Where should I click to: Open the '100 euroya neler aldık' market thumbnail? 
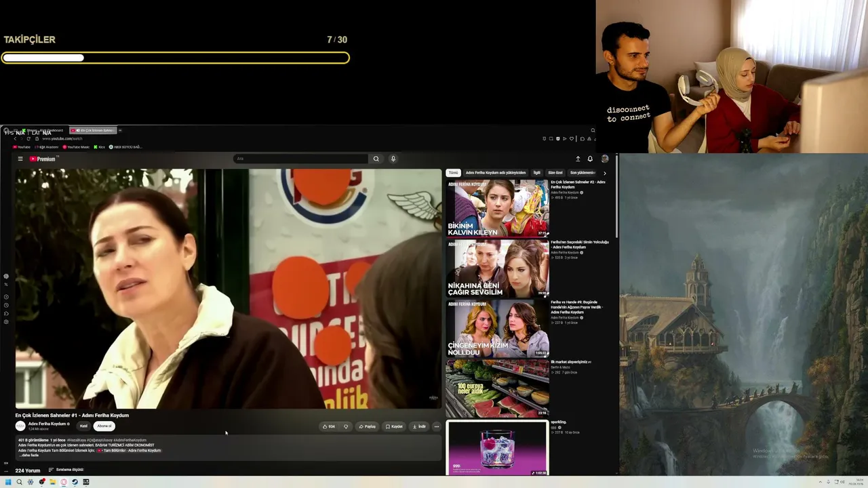(497, 388)
